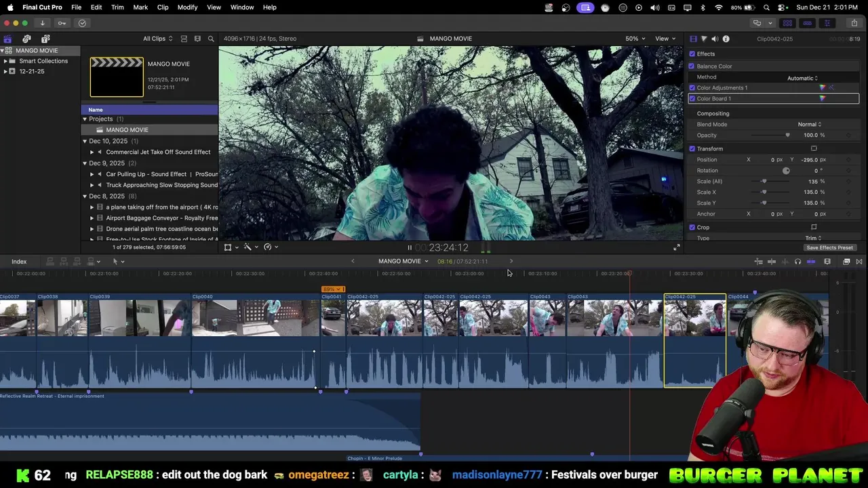
Task: Uncheck Color Board 1 effect
Action: [x=692, y=98]
